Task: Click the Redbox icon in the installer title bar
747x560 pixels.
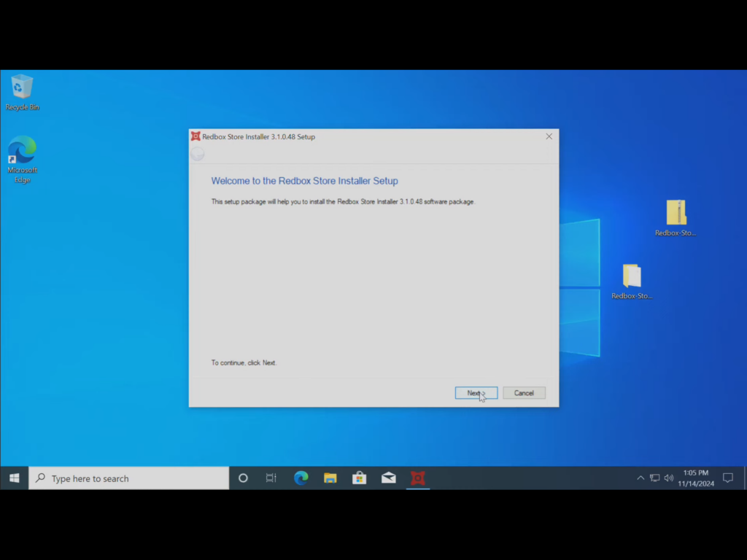Action: pyautogui.click(x=196, y=136)
